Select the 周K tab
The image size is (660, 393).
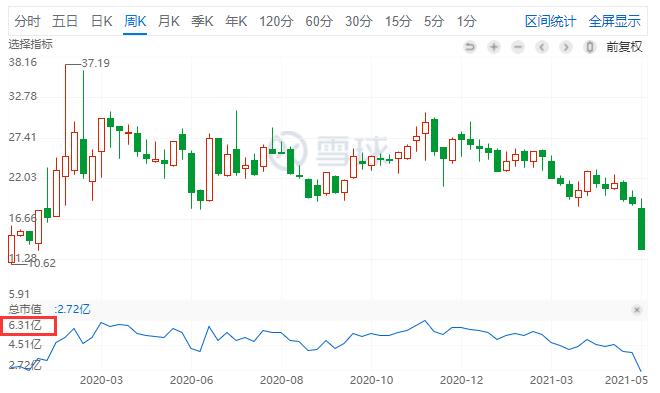pyautogui.click(x=135, y=21)
